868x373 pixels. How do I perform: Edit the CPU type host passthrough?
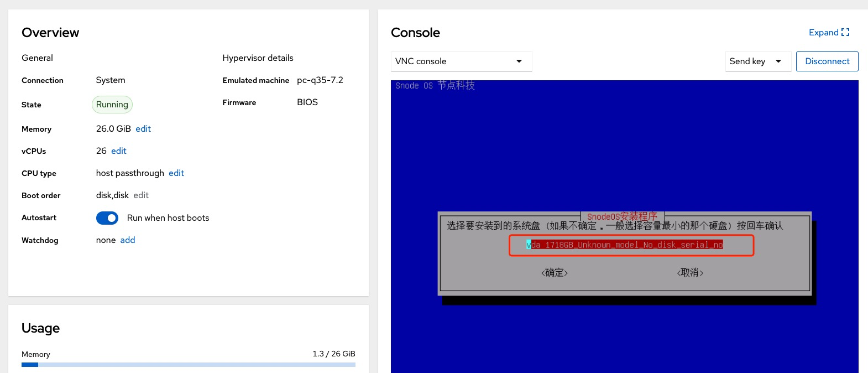point(176,173)
